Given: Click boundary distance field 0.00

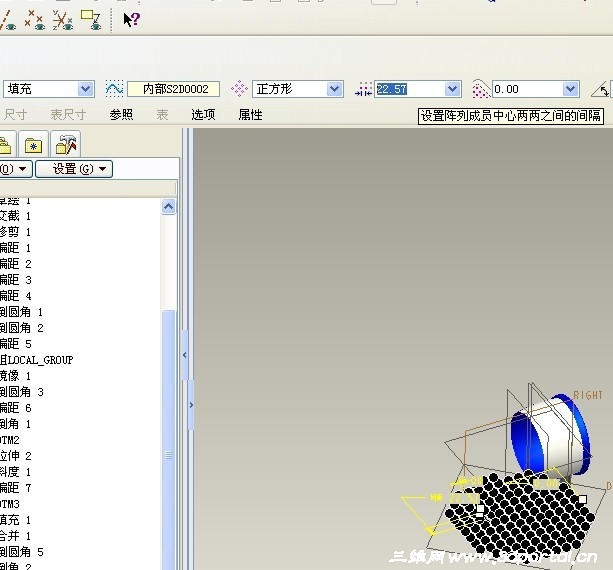Looking at the screenshot, I should click(527, 89).
